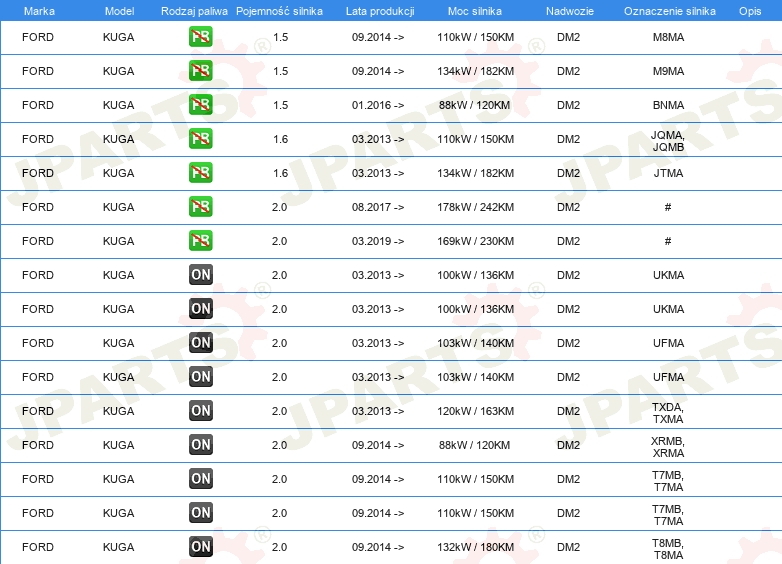
Task: Select the green PB icon in the BNMA row
Action: (x=200, y=105)
